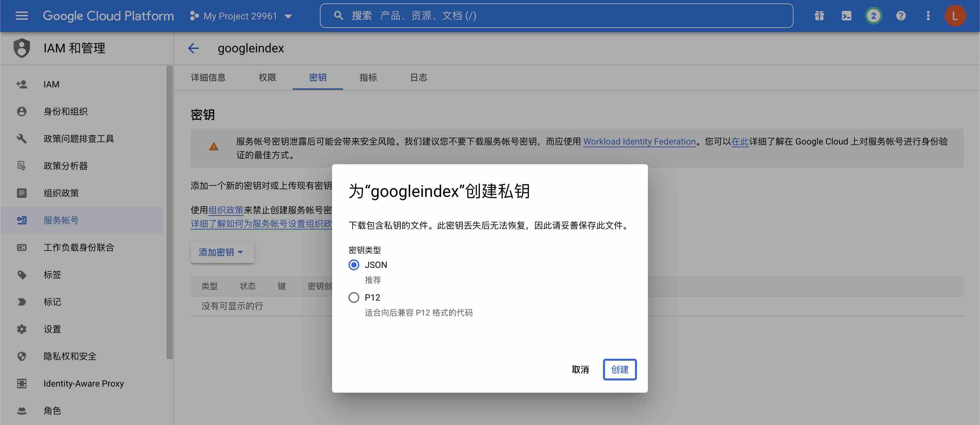Screen dimensions: 980x425
Task: Click the notifications badge showing 2
Action: [873, 16]
